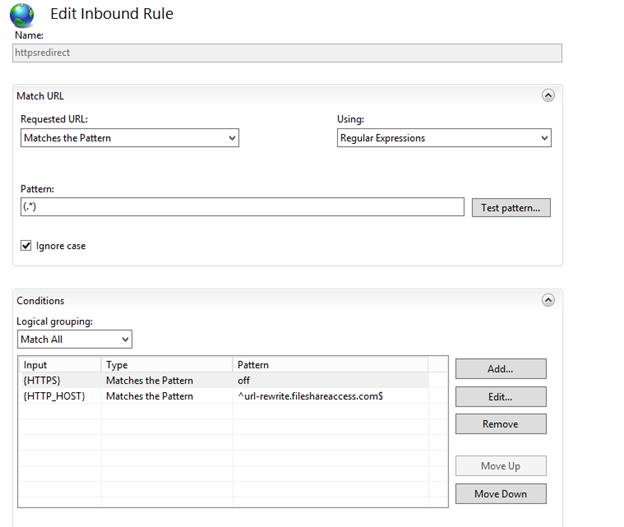The height and width of the screenshot is (527, 624).
Task: Open the Requested URL dropdown
Action: (x=129, y=138)
